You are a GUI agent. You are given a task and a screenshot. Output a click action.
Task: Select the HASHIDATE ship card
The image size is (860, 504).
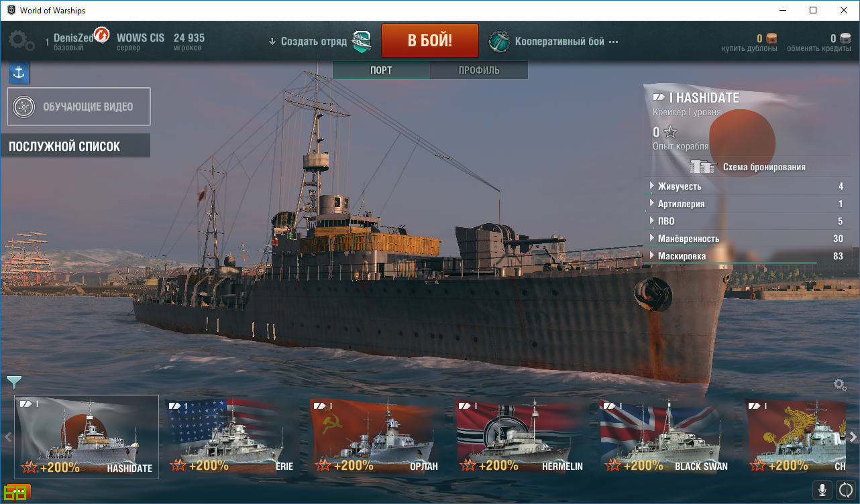point(87,436)
